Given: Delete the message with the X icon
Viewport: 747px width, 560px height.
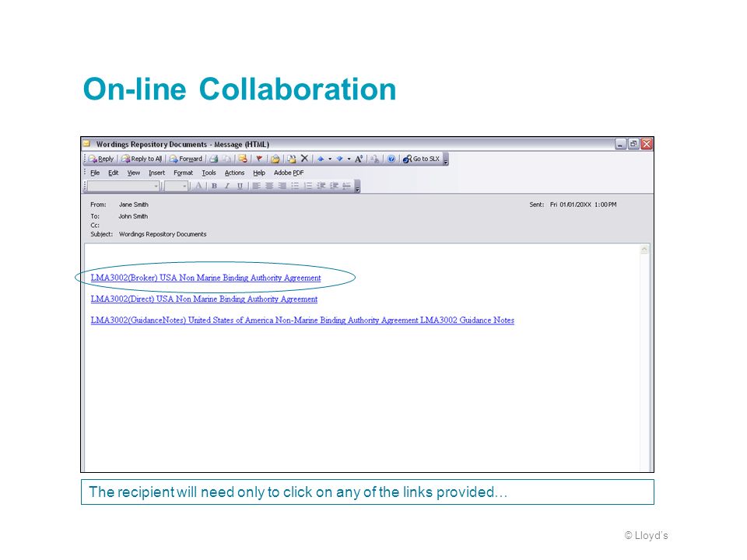Looking at the screenshot, I should [304, 159].
